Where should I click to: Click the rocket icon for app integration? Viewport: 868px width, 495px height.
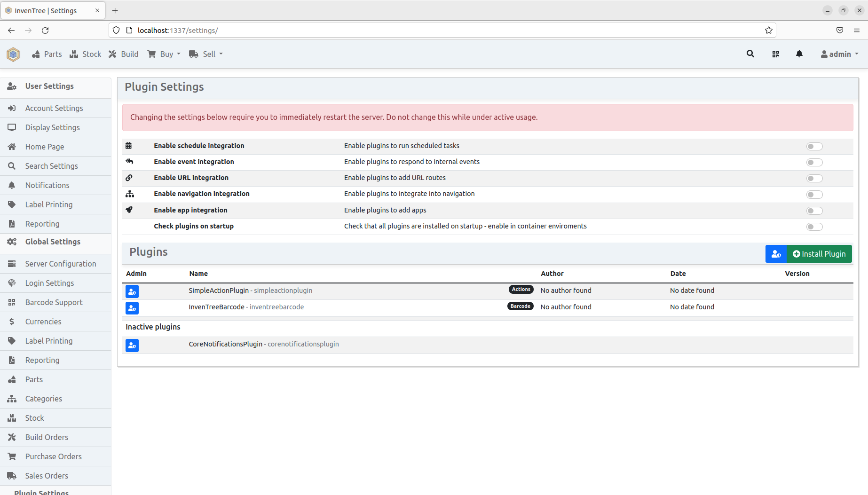tap(129, 210)
